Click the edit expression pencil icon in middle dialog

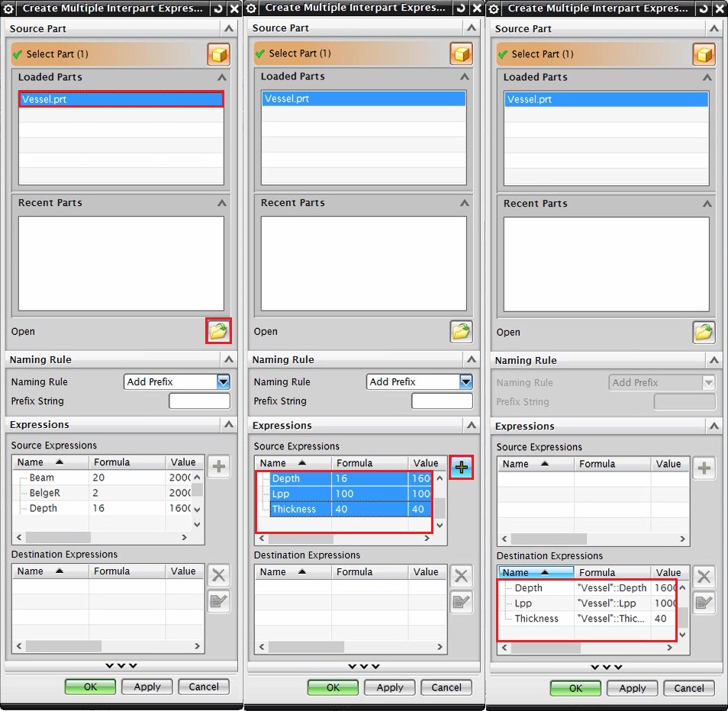tap(461, 603)
